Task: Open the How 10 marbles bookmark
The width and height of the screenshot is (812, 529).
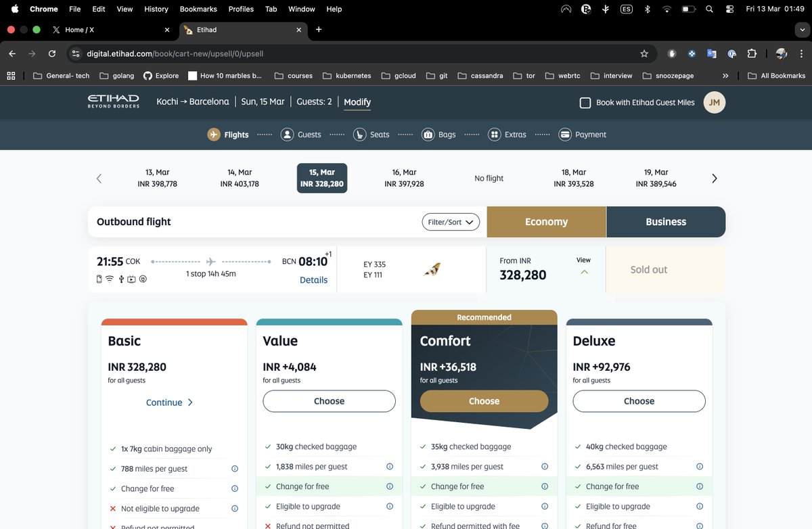Action: coord(225,76)
